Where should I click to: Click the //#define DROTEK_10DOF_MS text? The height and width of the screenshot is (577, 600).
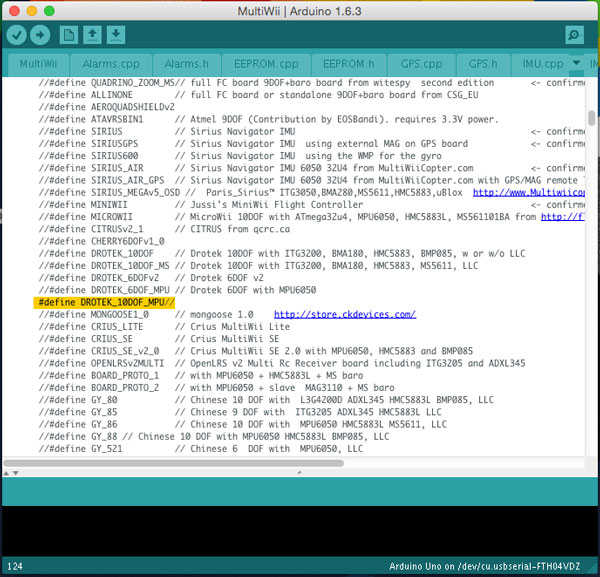[x=104, y=266]
